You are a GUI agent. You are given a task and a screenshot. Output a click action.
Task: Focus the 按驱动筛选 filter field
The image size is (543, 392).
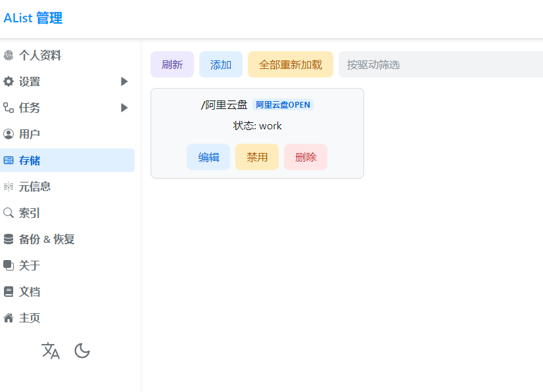coord(440,64)
